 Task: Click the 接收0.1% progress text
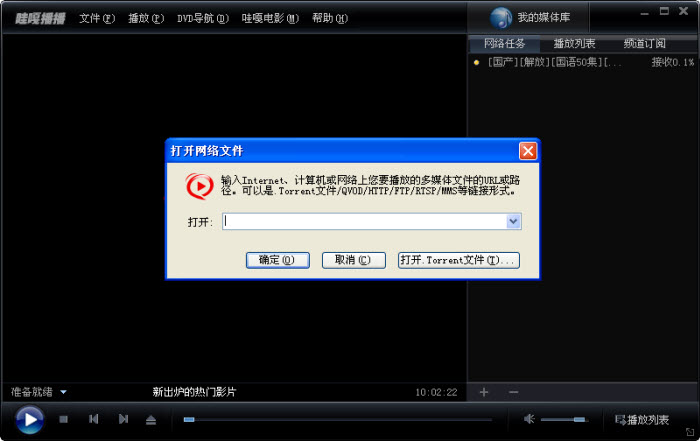coord(672,62)
